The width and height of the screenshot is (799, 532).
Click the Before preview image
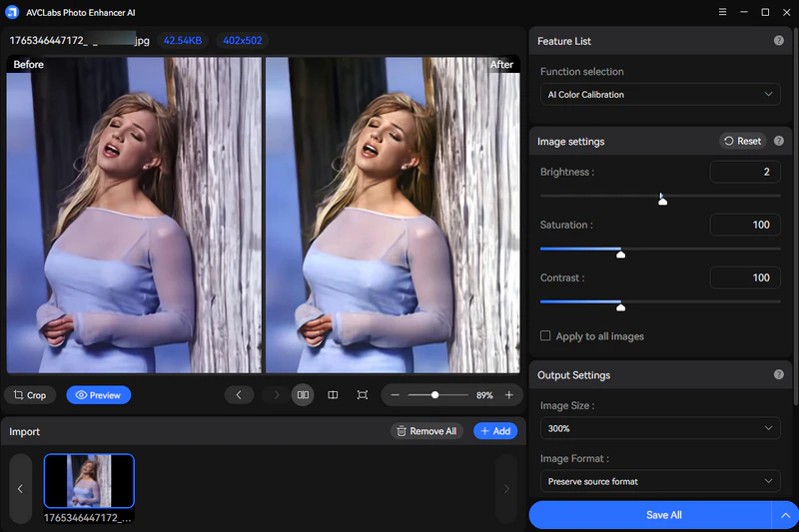134,215
